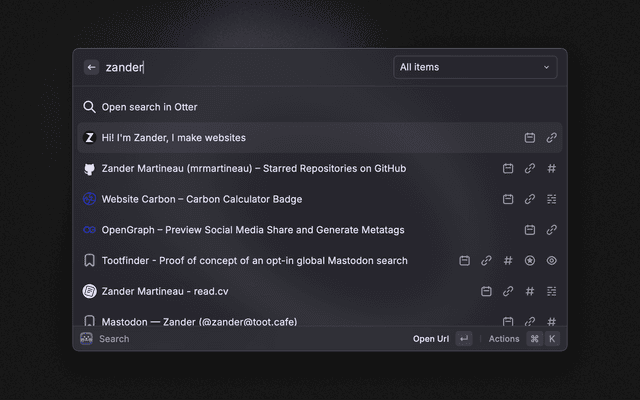Open the All items filter dropdown
640x400 pixels.
coord(474,67)
